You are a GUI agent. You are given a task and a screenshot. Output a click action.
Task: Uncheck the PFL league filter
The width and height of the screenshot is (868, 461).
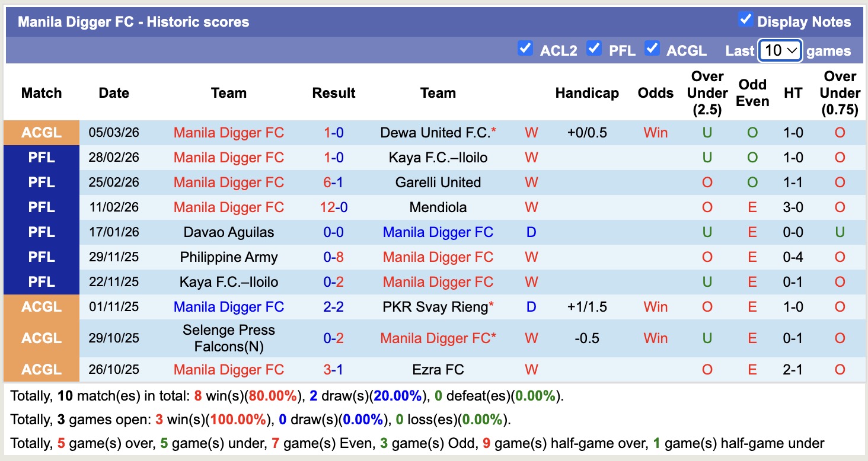tap(593, 49)
